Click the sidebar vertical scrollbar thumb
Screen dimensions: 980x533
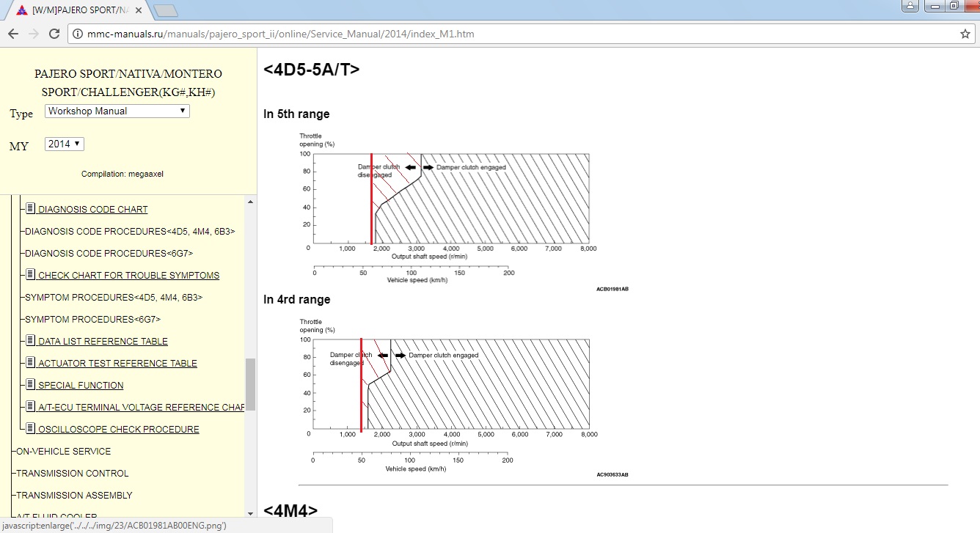[250, 384]
